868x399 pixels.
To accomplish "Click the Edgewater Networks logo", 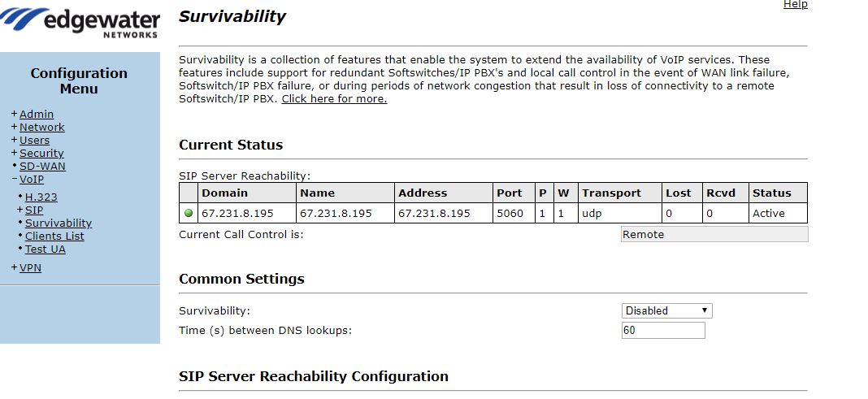I will (80, 21).
